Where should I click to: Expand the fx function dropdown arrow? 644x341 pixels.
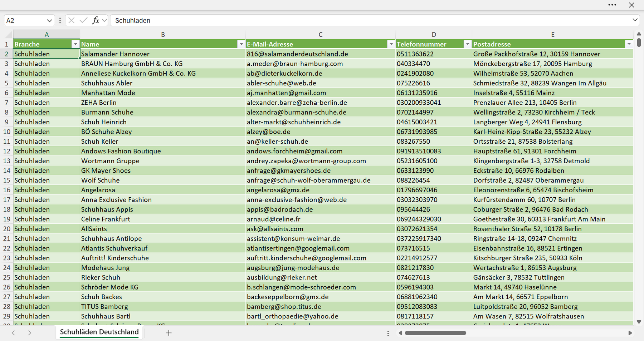pos(104,20)
